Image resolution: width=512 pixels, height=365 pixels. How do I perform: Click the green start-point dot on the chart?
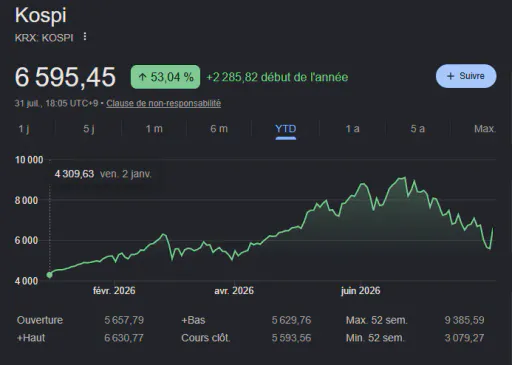click(x=50, y=275)
